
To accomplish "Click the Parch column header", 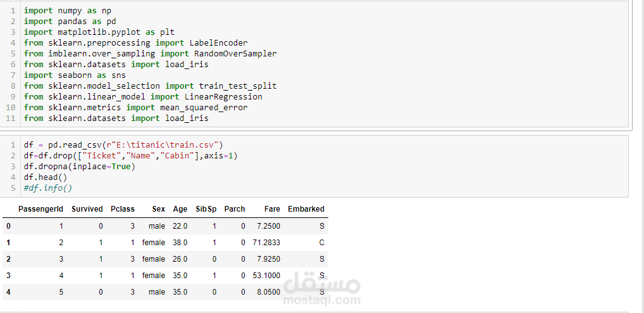I will point(235,209).
